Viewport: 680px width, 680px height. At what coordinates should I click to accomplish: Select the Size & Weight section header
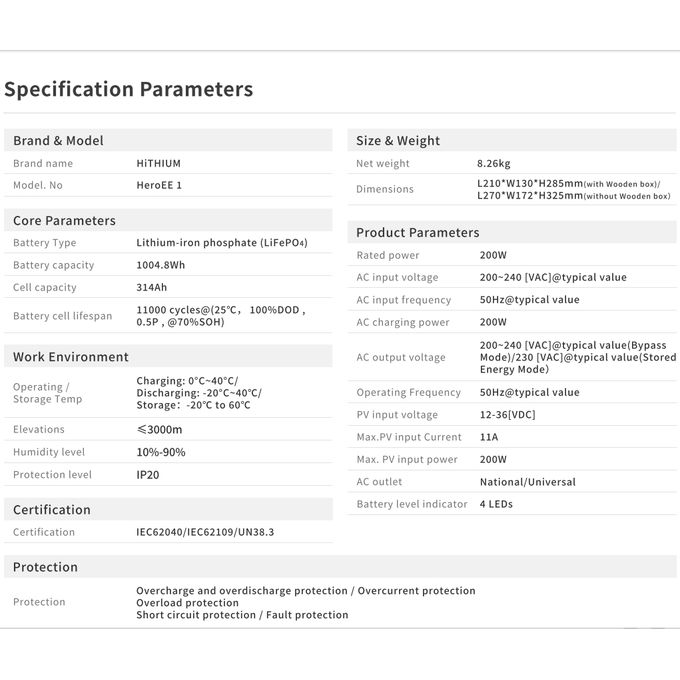[398, 141]
